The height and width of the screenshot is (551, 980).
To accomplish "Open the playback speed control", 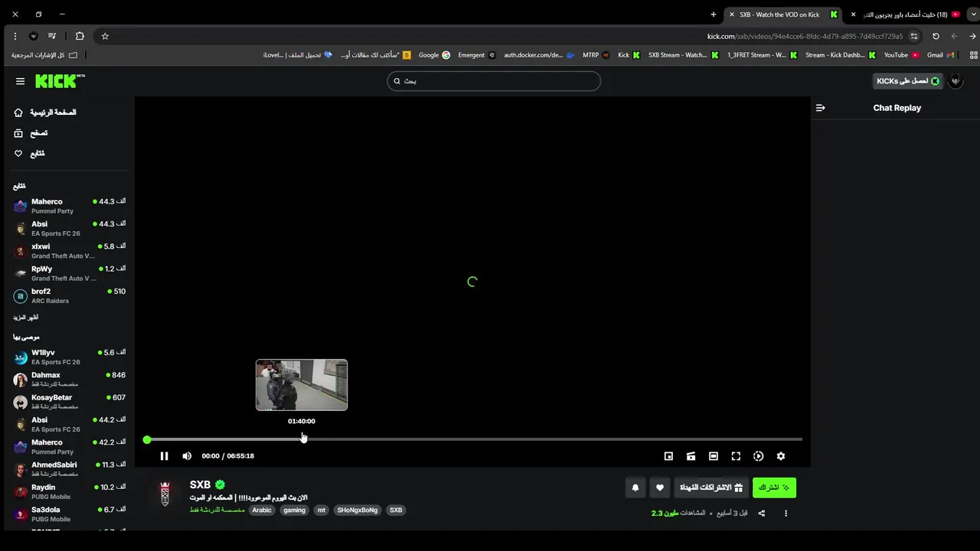I will pos(758,456).
